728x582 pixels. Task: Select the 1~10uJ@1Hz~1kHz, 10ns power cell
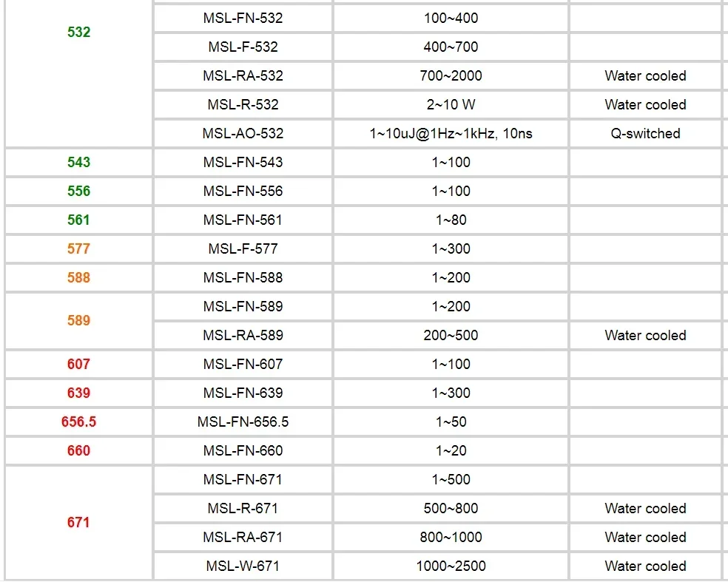tap(451, 133)
